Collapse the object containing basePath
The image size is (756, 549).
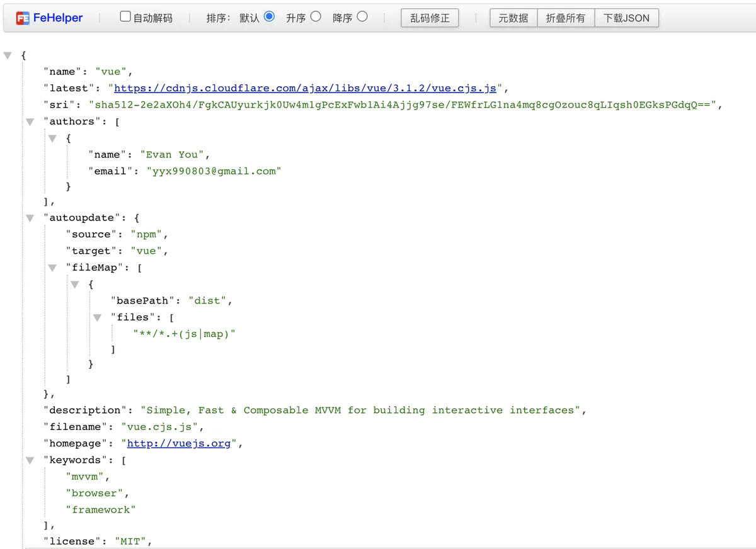(75, 285)
